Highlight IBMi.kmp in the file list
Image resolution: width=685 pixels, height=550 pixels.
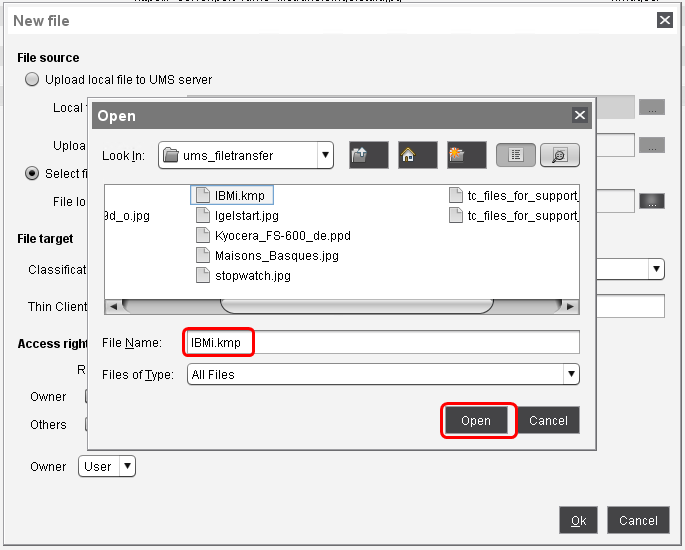tap(238, 196)
